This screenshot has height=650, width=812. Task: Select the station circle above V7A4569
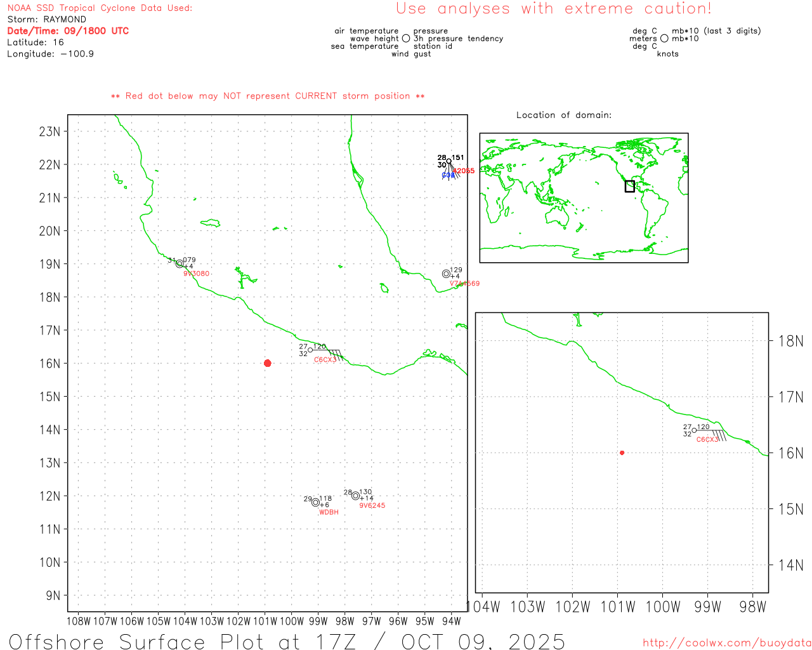[x=446, y=274]
